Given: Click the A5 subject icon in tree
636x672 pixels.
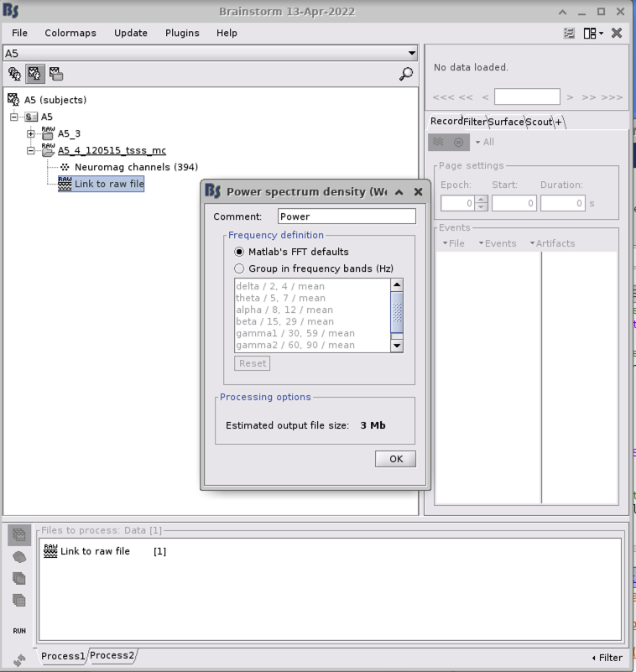Looking at the screenshot, I should pos(31,117).
